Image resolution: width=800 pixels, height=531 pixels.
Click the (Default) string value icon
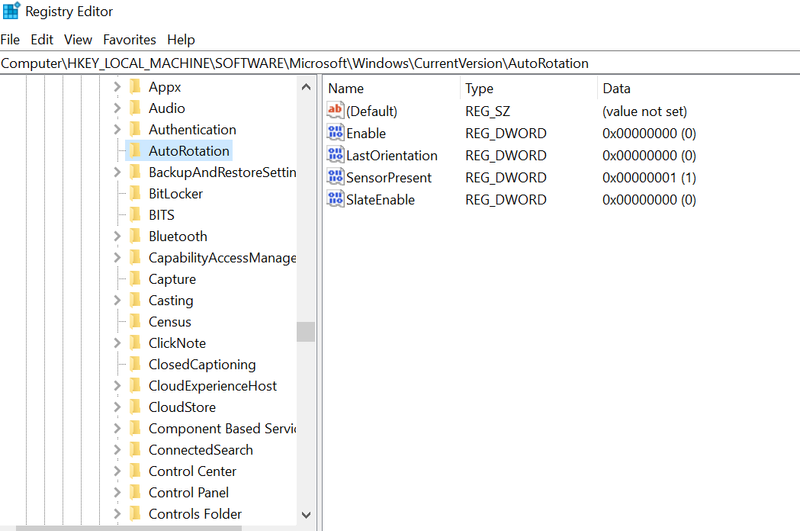click(x=336, y=111)
